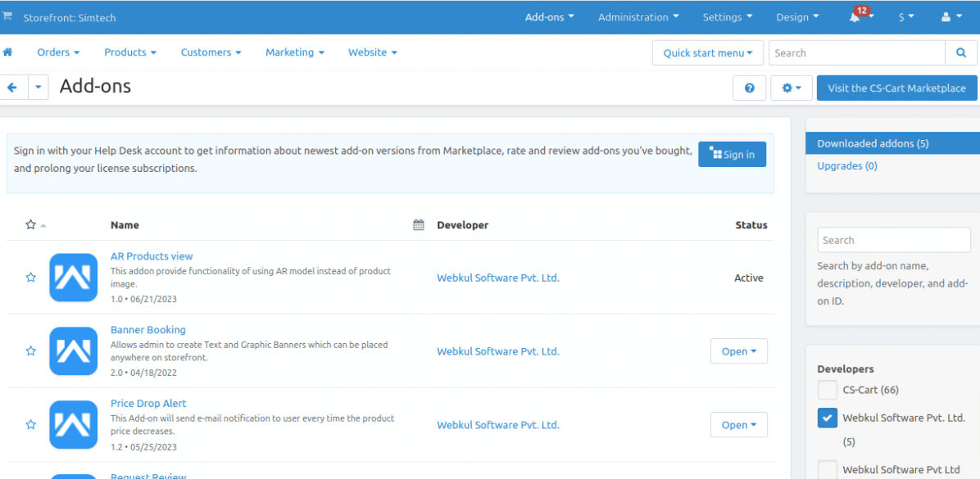This screenshot has height=479, width=980.
Task: Click Price Drop Alert logo thumbnail
Action: point(74,425)
